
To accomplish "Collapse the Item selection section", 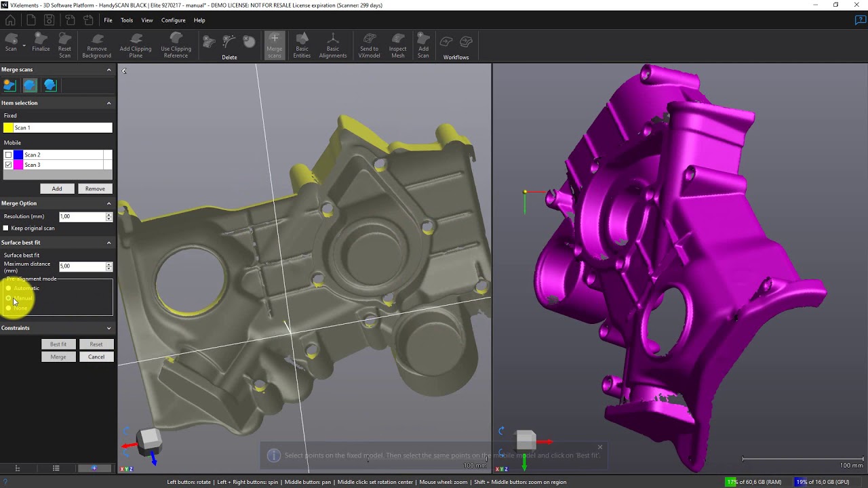I will click(108, 103).
